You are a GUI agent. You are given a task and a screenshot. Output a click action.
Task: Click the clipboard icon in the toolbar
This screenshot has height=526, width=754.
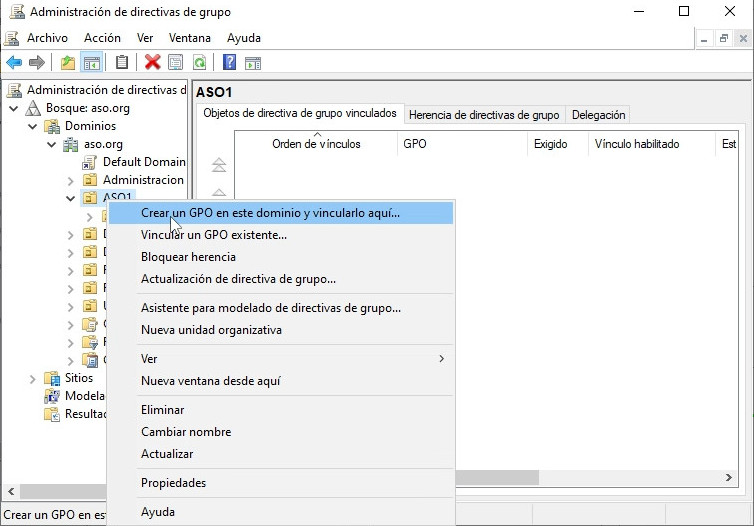pyautogui.click(x=122, y=62)
